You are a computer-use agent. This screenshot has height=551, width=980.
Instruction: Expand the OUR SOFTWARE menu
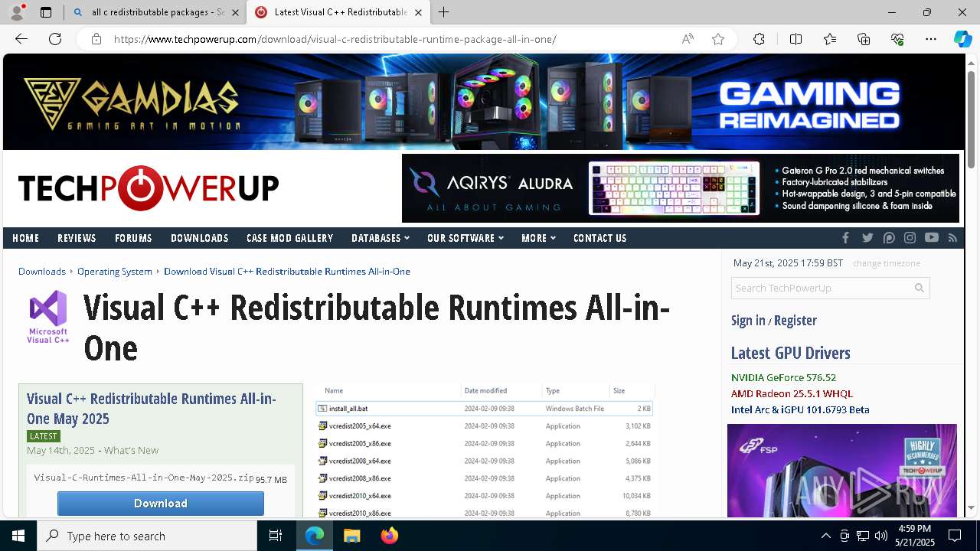click(x=465, y=238)
